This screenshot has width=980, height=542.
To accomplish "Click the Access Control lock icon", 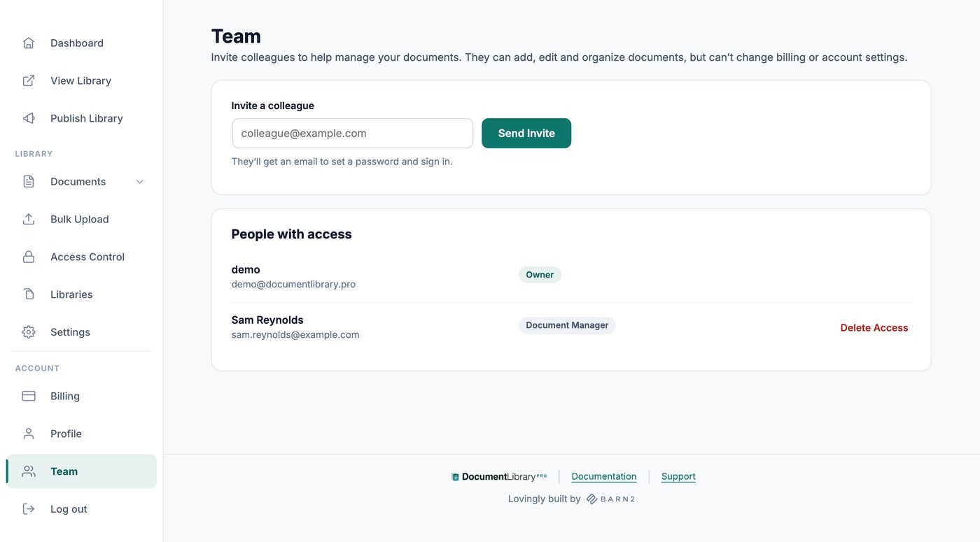I will pyautogui.click(x=29, y=257).
